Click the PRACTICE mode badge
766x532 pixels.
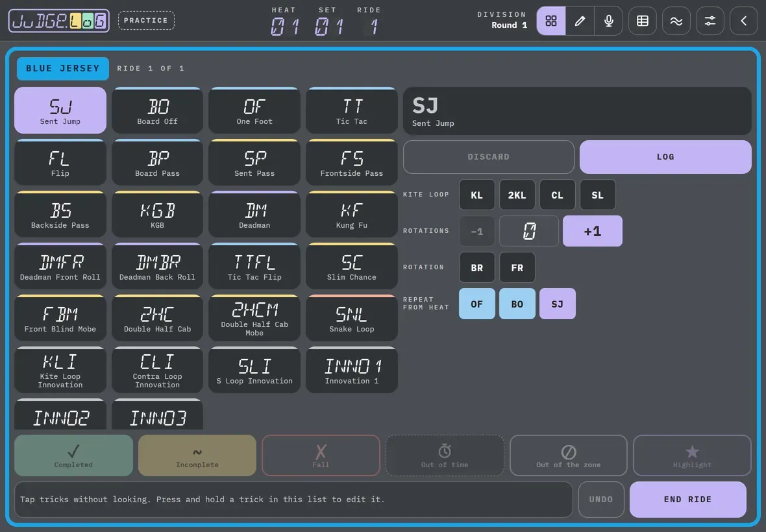pyautogui.click(x=146, y=21)
